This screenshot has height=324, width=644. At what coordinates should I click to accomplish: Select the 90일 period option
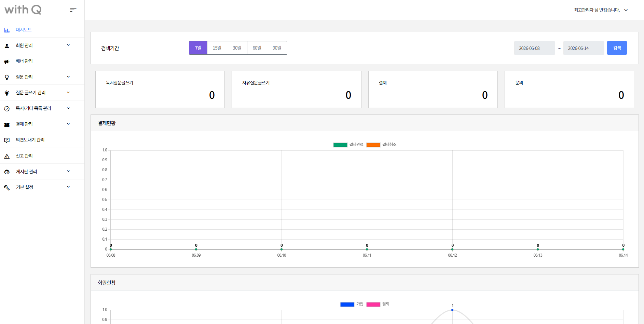pos(277,48)
